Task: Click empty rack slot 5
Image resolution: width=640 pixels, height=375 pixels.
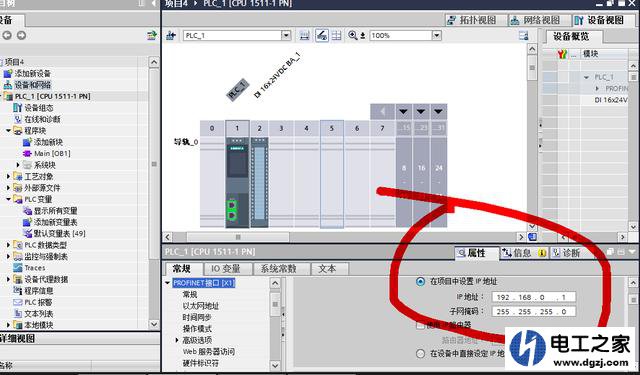Action: pos(332,182)
